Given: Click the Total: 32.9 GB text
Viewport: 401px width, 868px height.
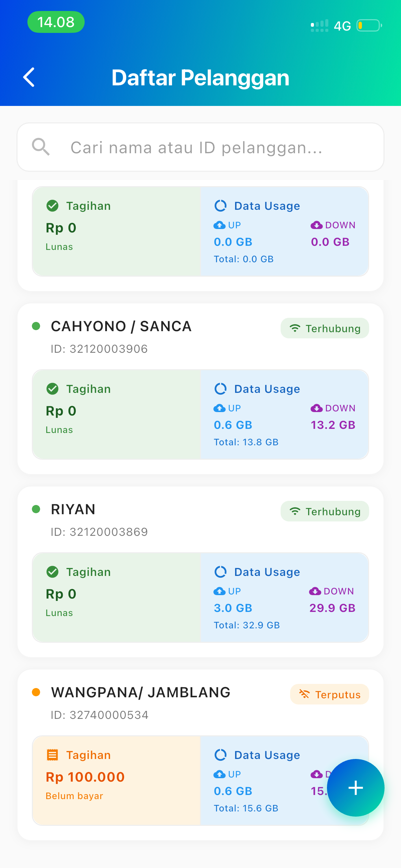Looking at the screenshot, I should pos(247,625).
